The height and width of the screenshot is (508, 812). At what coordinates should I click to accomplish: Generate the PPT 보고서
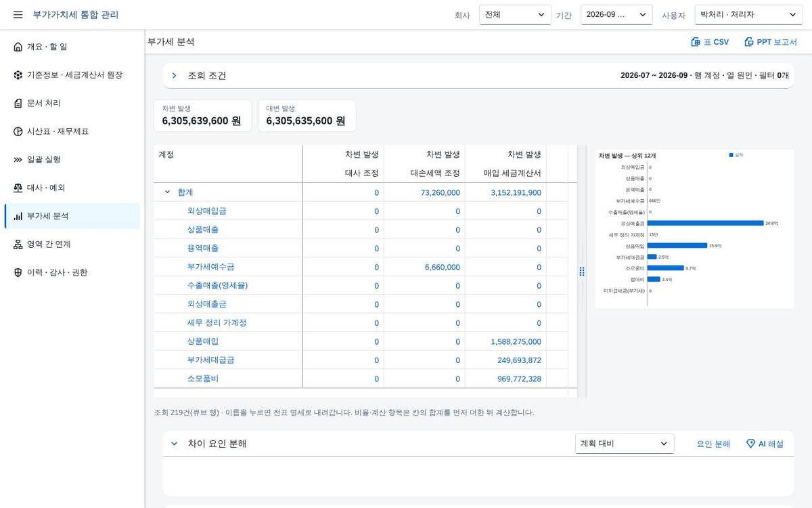pyautogui.click(x=771, y=42)
